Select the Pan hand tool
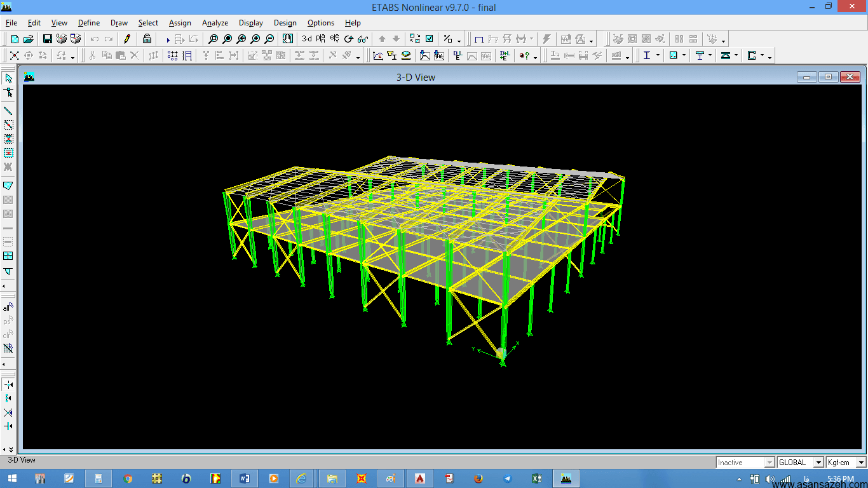Viewport: 868px width, 488px height. [288, 39]
